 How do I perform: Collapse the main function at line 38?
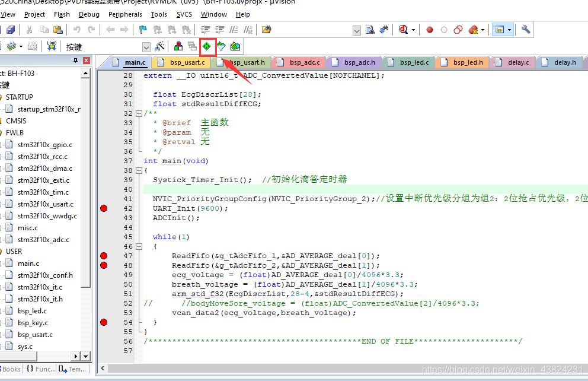139,170
